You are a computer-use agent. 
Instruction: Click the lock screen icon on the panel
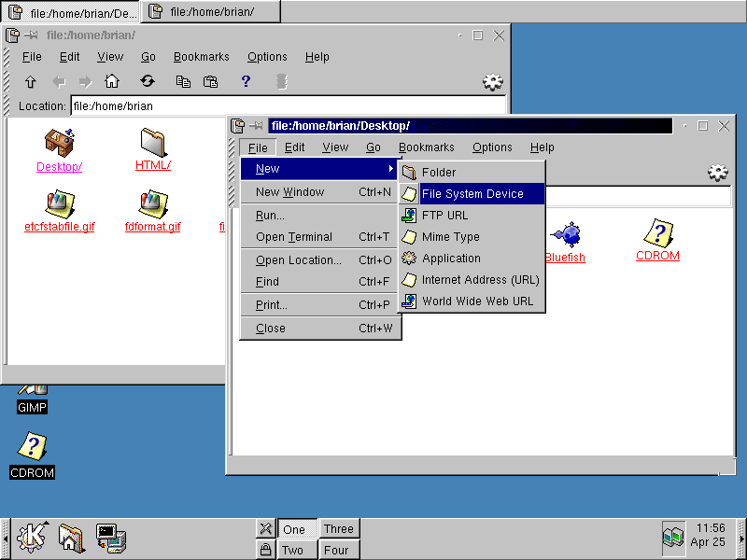(x=265, y=550)
